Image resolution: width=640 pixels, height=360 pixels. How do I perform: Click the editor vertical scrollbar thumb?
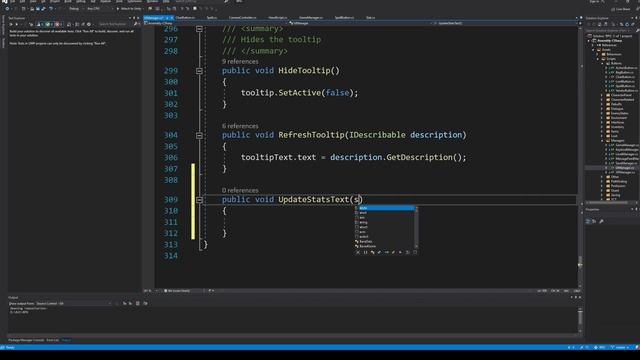(x=580, y=262)
